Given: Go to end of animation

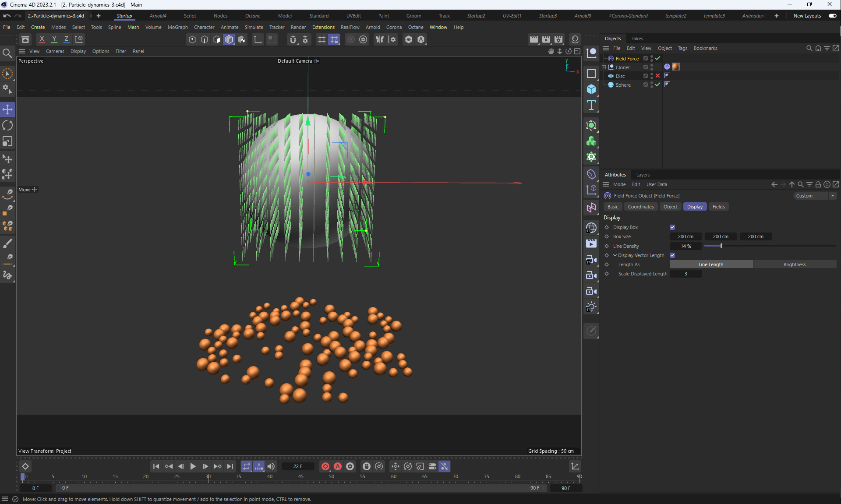Looking at the screenshot, I should pos(230,466).
